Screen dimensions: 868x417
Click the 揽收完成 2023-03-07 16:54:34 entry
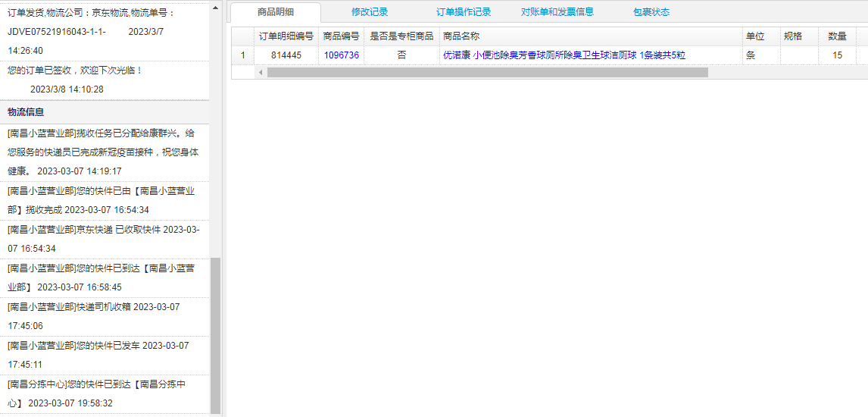point(105,200)
